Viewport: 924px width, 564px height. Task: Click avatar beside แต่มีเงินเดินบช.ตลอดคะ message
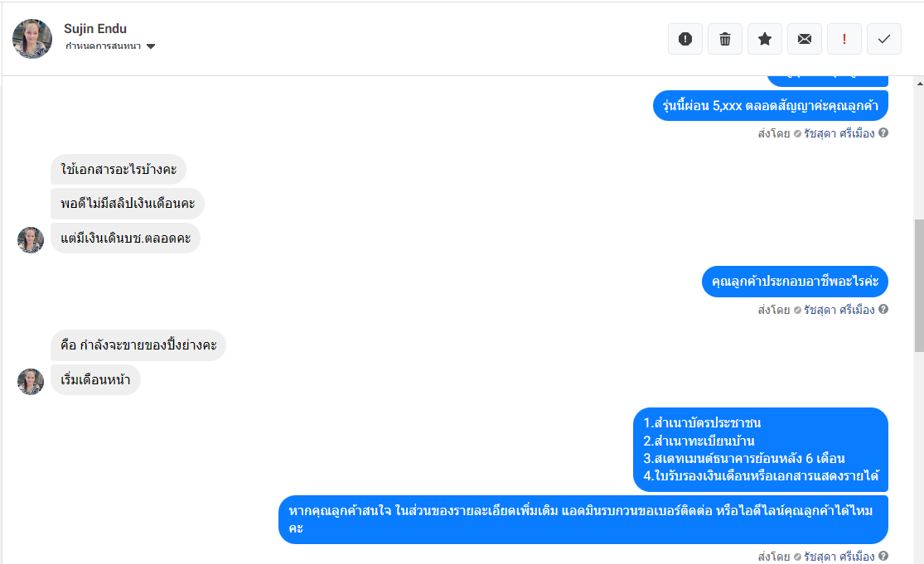point(31,240)
